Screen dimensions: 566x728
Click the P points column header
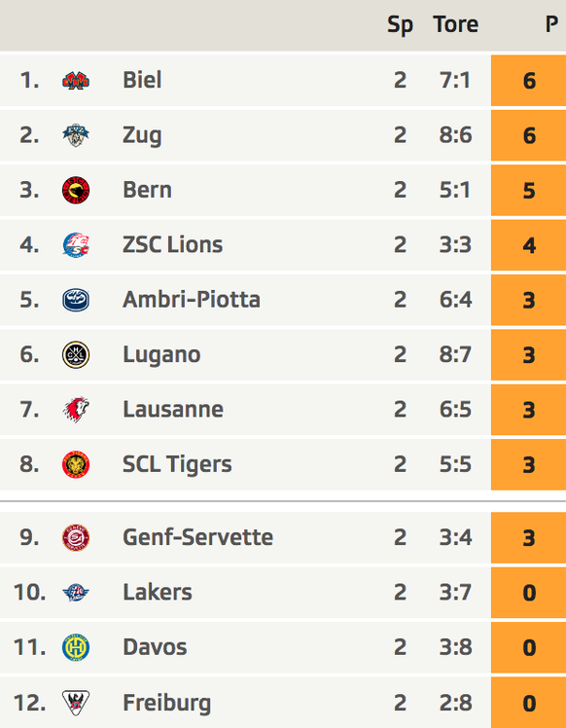tap(551, 24)
